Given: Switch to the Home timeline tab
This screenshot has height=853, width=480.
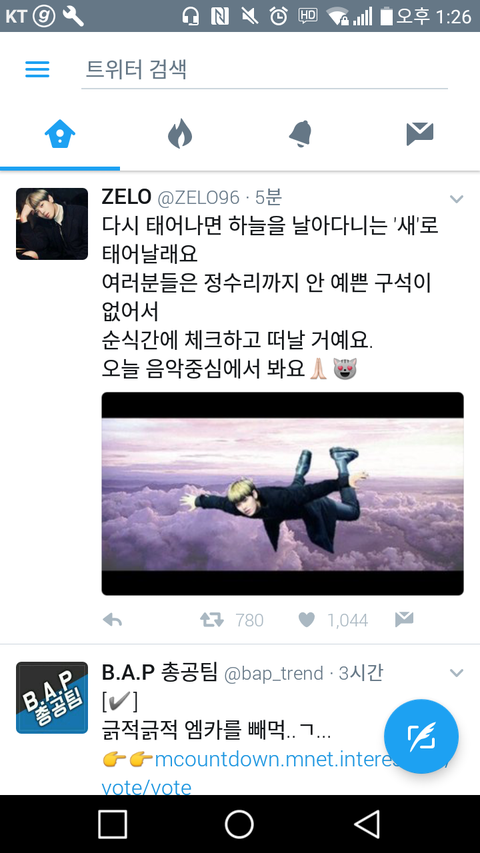Looking at the screenshot, I should [x=60, y=134].
